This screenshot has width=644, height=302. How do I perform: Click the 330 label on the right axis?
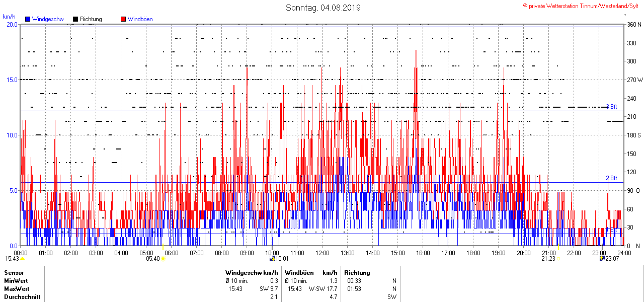coord(631,43)
